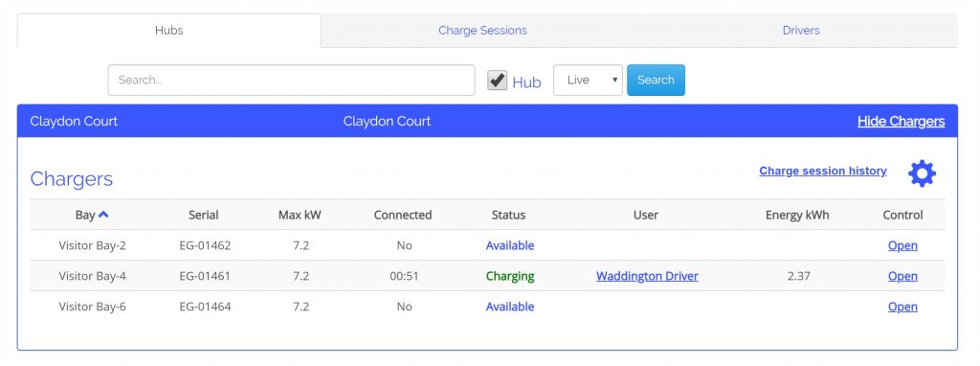Click Open control for Visitor Bay-4
Viewport: 980px width, 366px height.
coord(902,276)
